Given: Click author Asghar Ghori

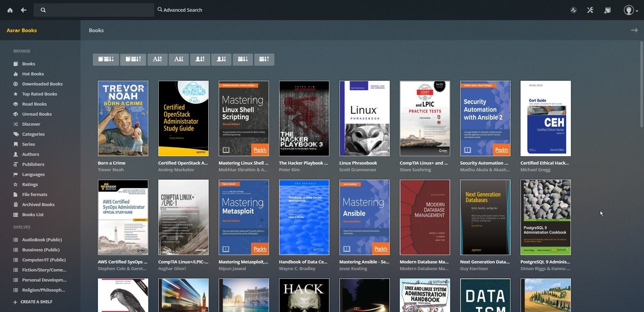Looking at the screenshot, I should tap(172, 268).
